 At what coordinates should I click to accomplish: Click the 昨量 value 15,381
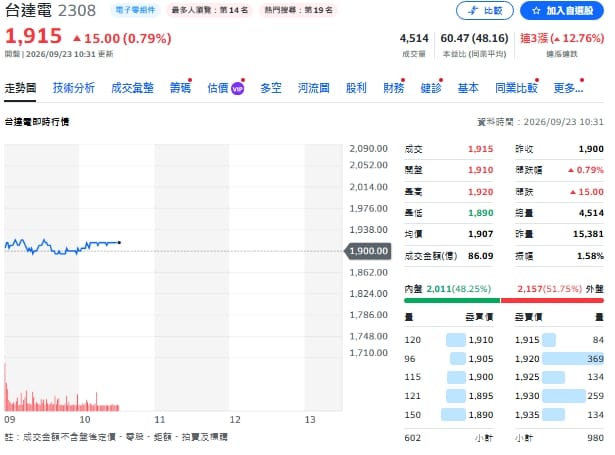tap(588, 234)
